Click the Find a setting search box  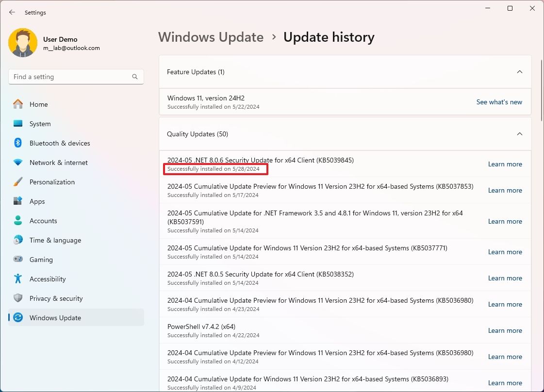(76, 77)
